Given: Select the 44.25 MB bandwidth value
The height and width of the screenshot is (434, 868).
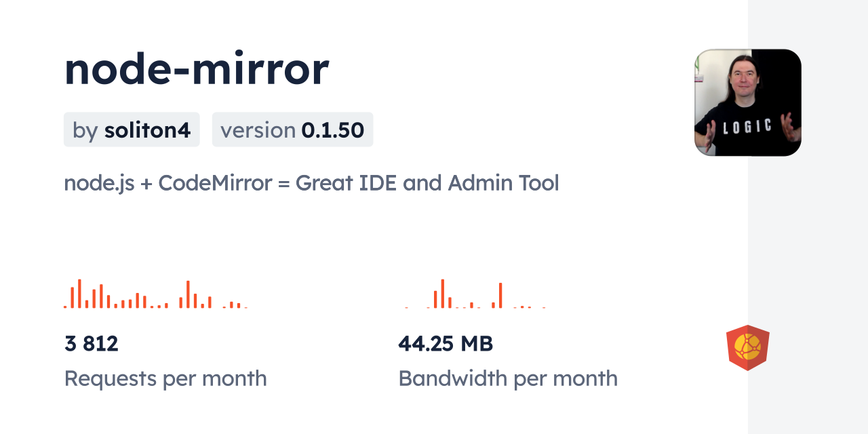Looking at the screenshot, I should tap(446, 344).
